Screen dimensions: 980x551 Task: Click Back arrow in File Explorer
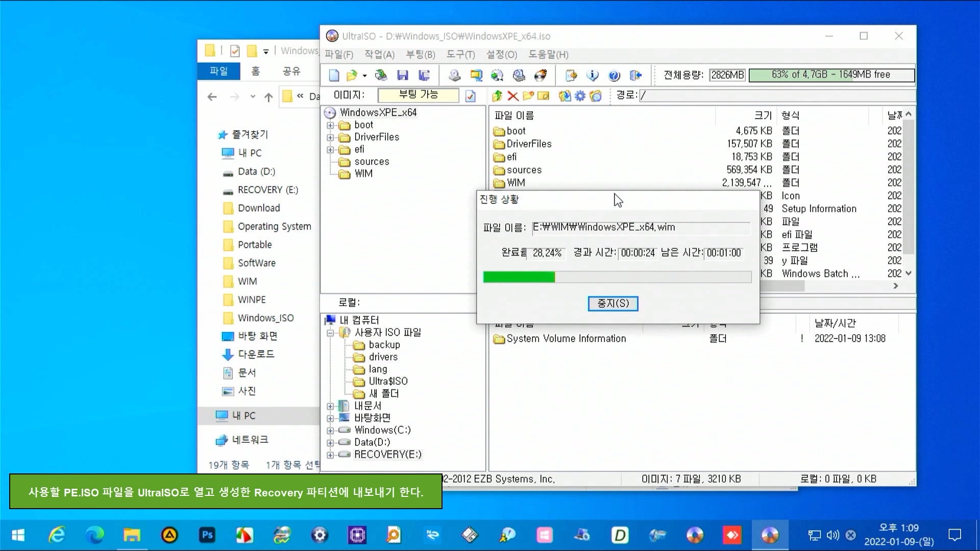(x=212, y=97)
